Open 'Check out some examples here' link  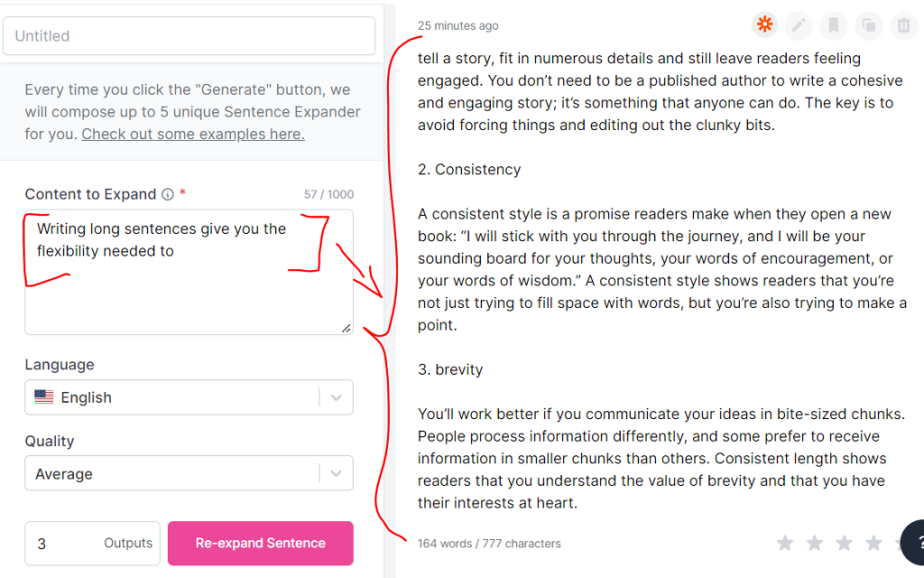192,134
